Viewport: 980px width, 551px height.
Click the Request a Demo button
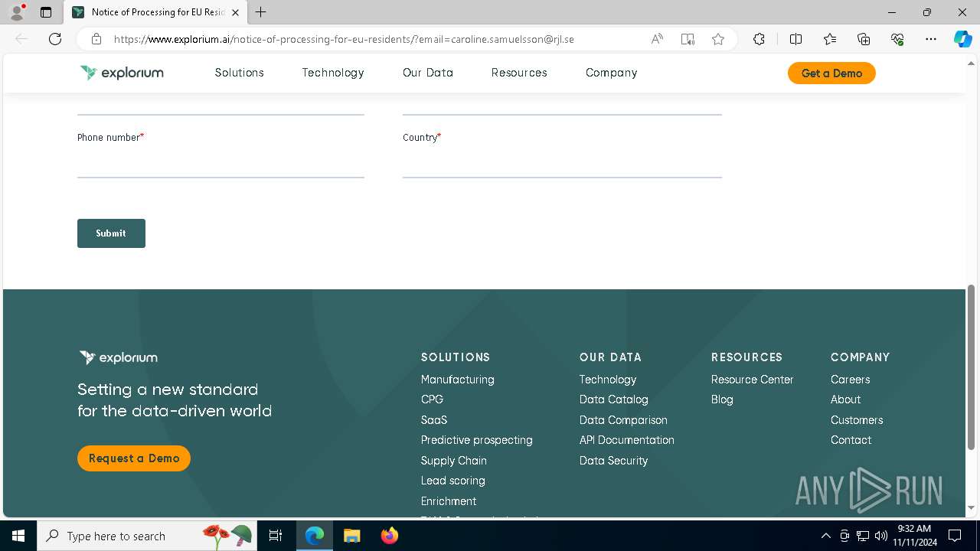(134, 458)
